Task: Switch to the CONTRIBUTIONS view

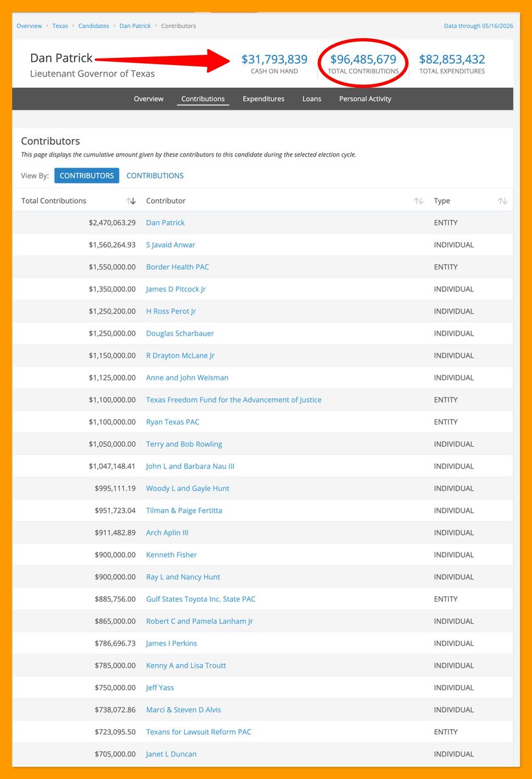Action: pyautogui.click(x=155, y=175)
